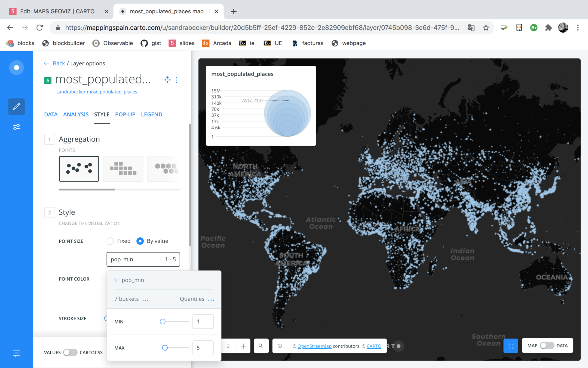Image resolution: width=588 pixels, height=368 pixels.
Task: Click the Back link to Layer options
Action: [x=58, y=63]
